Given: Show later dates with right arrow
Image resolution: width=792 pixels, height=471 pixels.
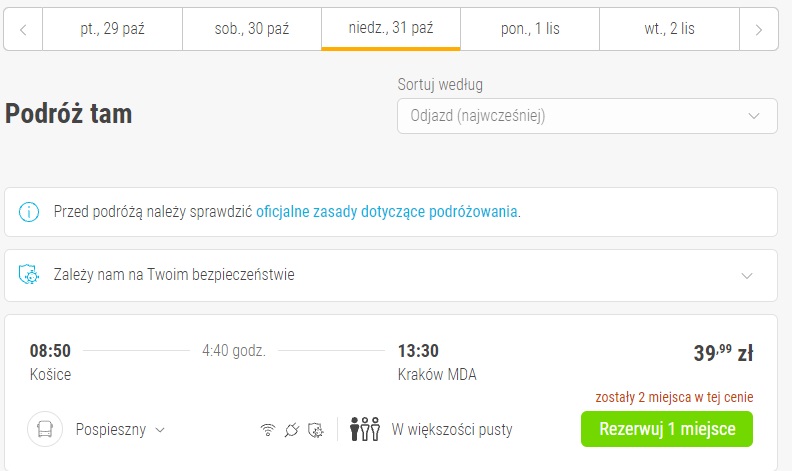Looking at the screenshot, I should point(759,29).
